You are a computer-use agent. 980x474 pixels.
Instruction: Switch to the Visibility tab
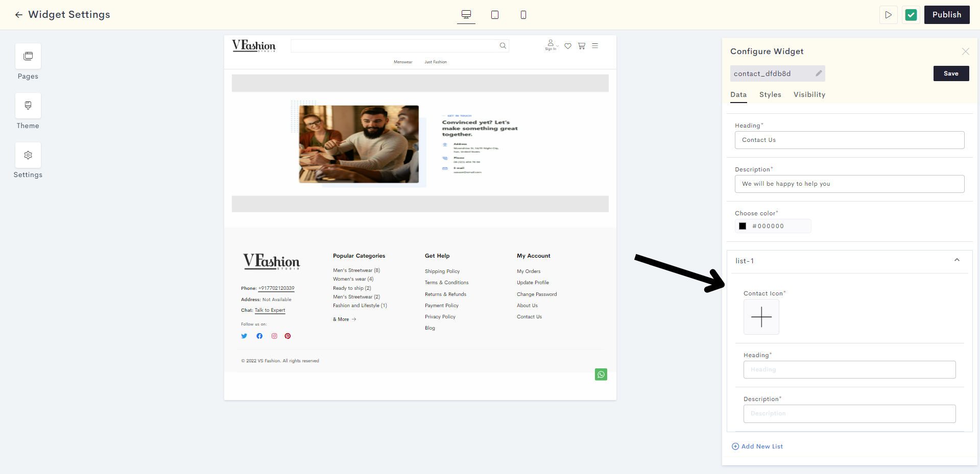coord(809,95)
